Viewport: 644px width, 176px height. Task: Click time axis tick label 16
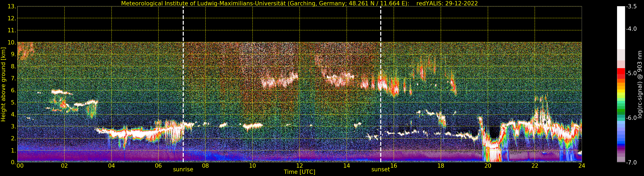(x=394, y=166)
